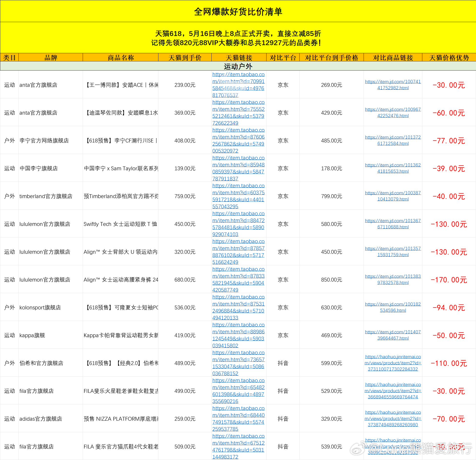Open Taobao link for Kappa卡帕背靠背 row
Screen dimensions: 476x460
tap(238, 335)
